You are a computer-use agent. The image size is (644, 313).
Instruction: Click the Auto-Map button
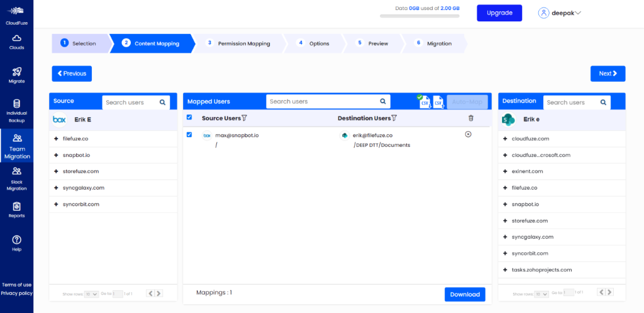tap(467, 101)
